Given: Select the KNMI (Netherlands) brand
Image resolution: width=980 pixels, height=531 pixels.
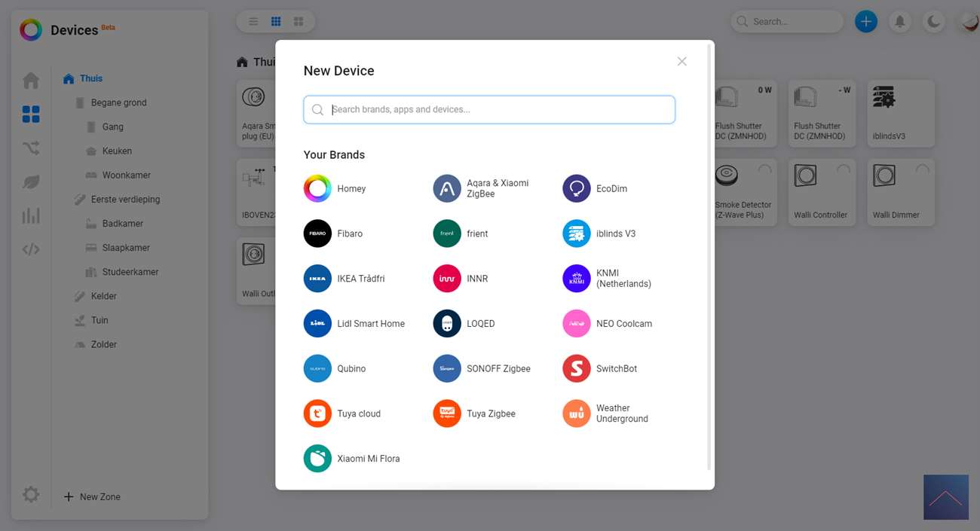Looking at the screenshot, I should tap(608, 279).
